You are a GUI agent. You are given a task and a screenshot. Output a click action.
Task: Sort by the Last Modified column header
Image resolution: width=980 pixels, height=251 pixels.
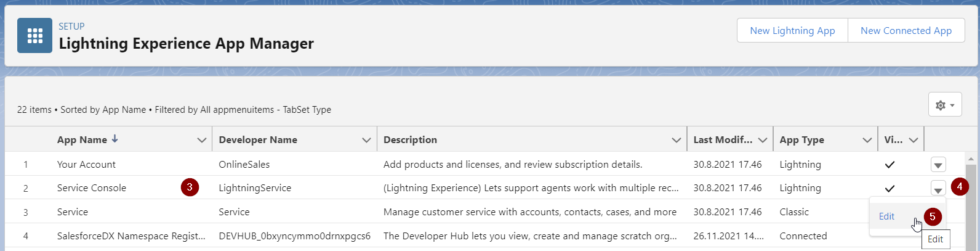click(x=723, y=139)
